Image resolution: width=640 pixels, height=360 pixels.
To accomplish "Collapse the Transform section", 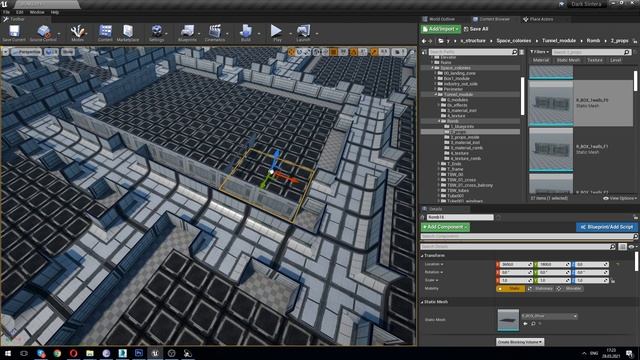I will pos(422,256).
